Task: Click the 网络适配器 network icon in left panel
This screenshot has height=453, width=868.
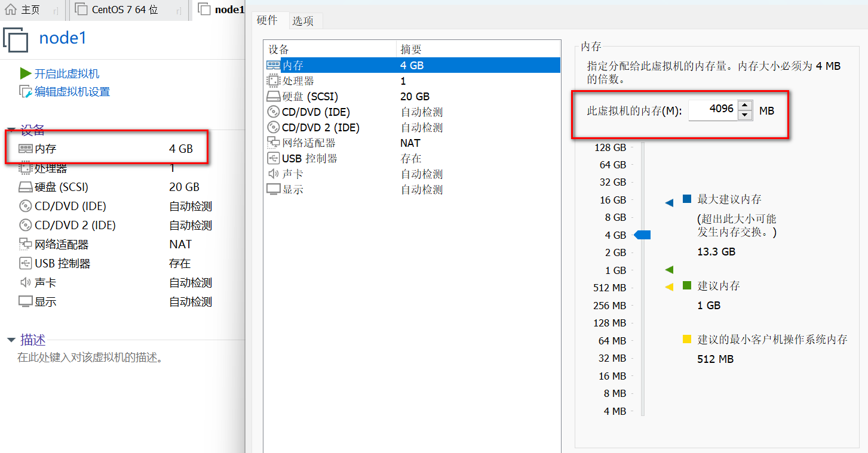Action: point(26,244)
